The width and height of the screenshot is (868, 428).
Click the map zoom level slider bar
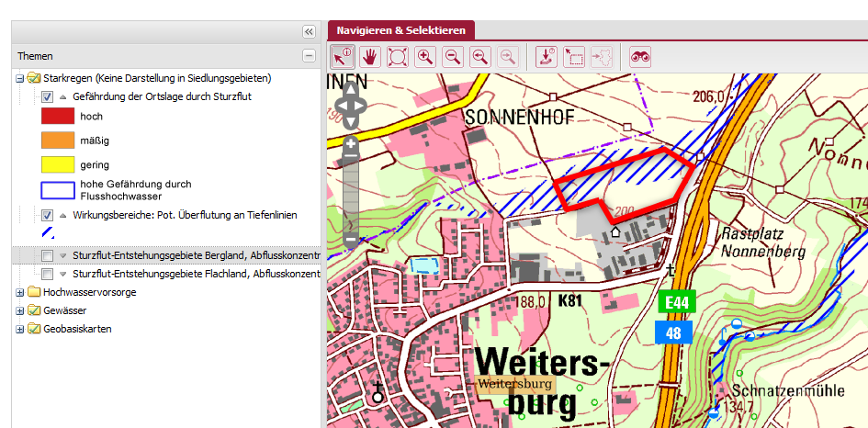pyautogui.click(x=350, y=193)
